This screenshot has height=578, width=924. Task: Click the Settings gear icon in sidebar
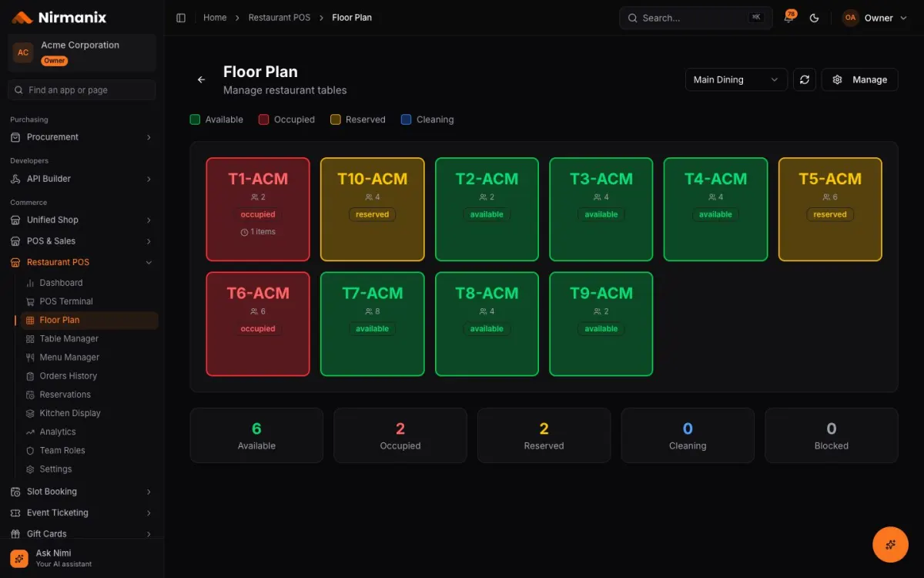(x=31, y=469)
